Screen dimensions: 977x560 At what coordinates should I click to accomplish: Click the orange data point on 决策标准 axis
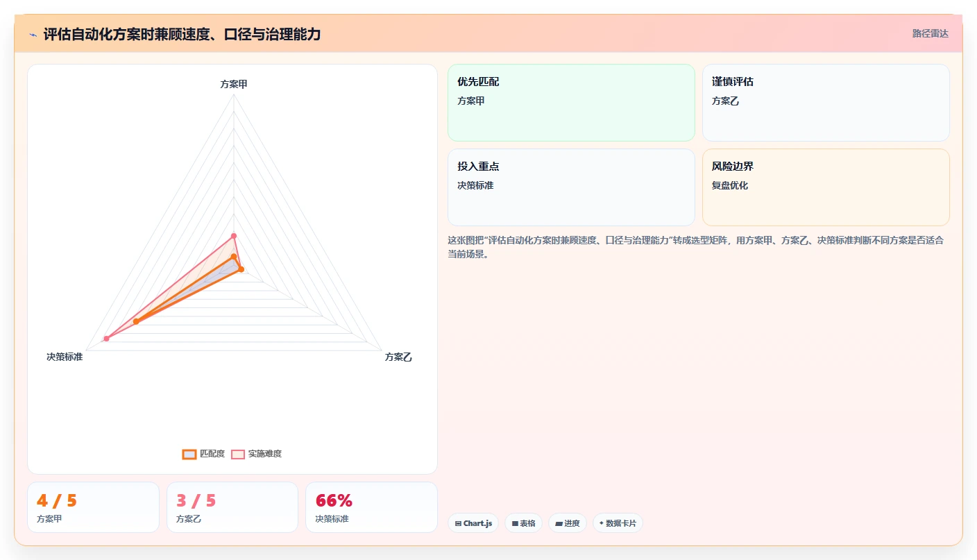pos(136,321)
